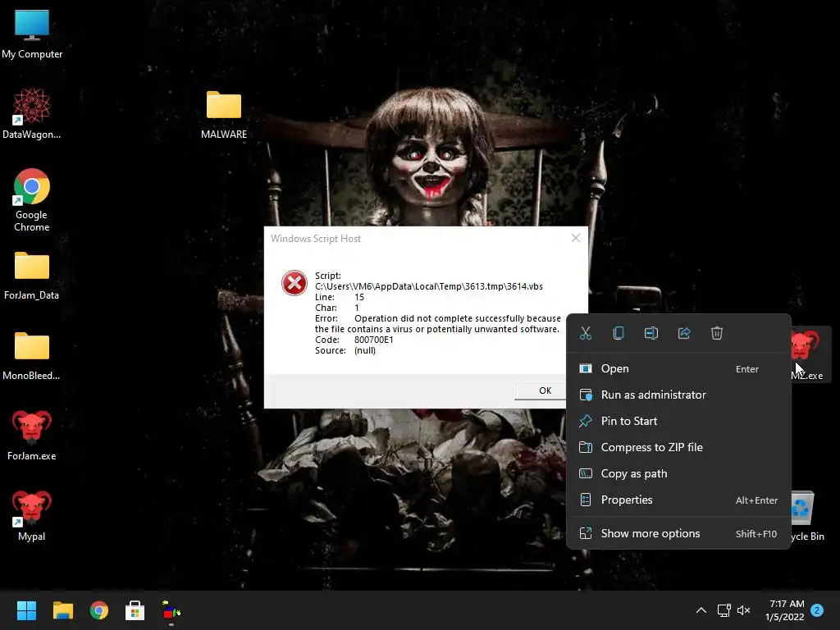Select the Google Chrome desktop shortcut

click(32, 200)
